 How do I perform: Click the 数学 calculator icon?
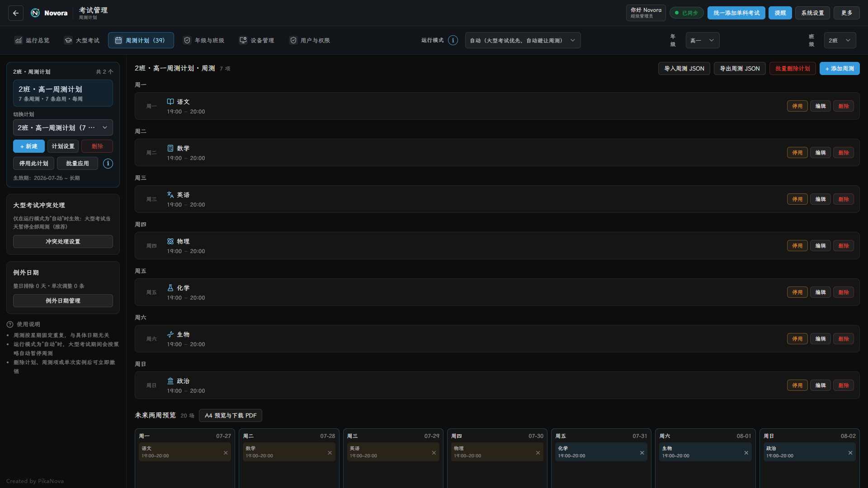coord(170,148)
